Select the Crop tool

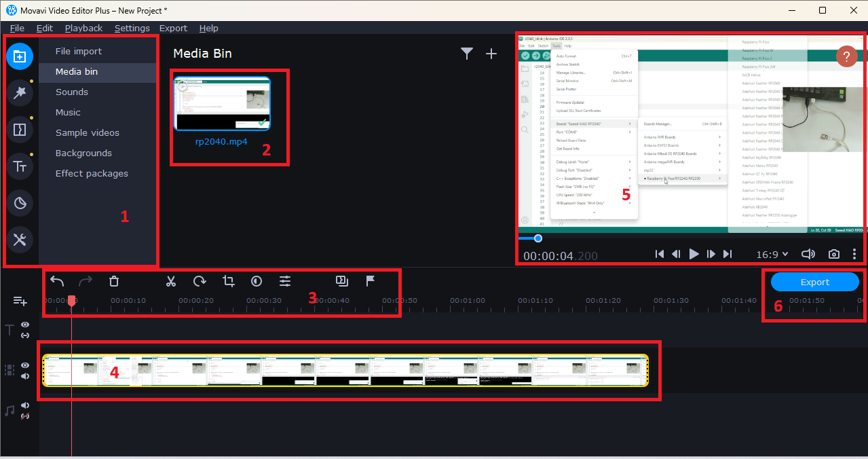pos(228,280)
